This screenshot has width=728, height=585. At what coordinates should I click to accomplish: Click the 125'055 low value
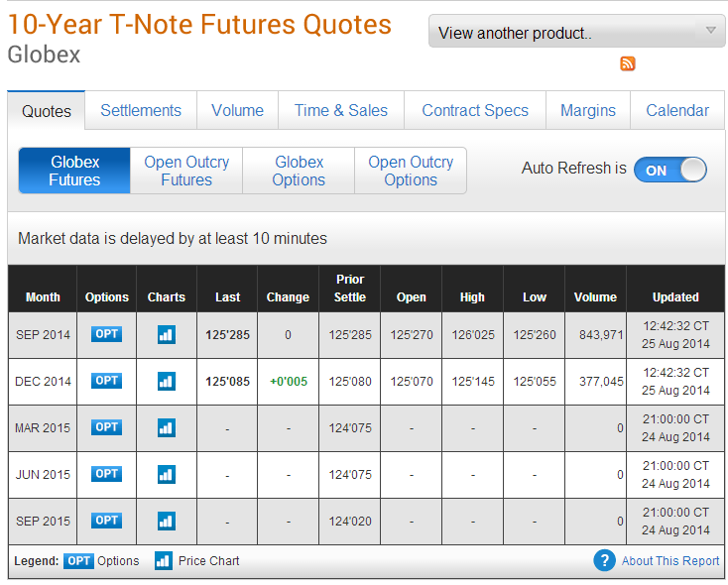click(535, 382)
